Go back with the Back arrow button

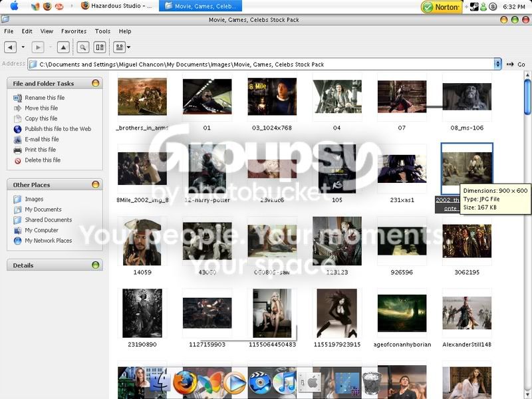pyautogui.click(x=10, y=47)
